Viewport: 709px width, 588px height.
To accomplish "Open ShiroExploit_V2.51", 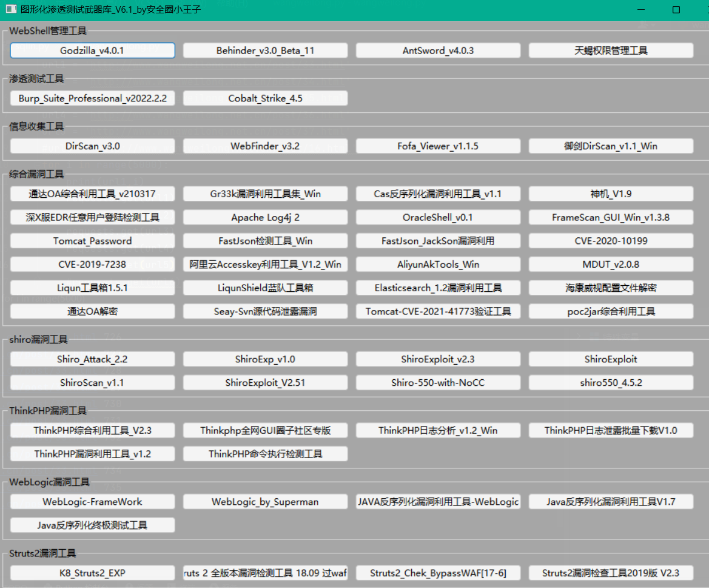I will click(266, 383).
